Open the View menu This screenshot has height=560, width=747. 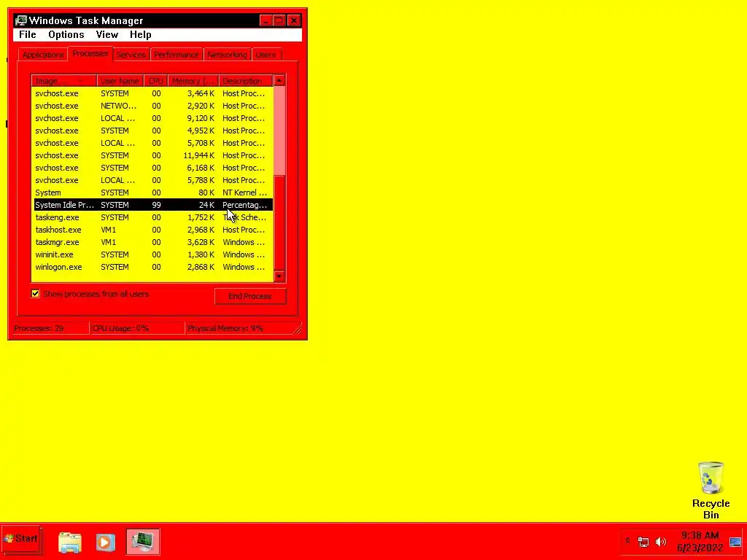click(107, 35)
